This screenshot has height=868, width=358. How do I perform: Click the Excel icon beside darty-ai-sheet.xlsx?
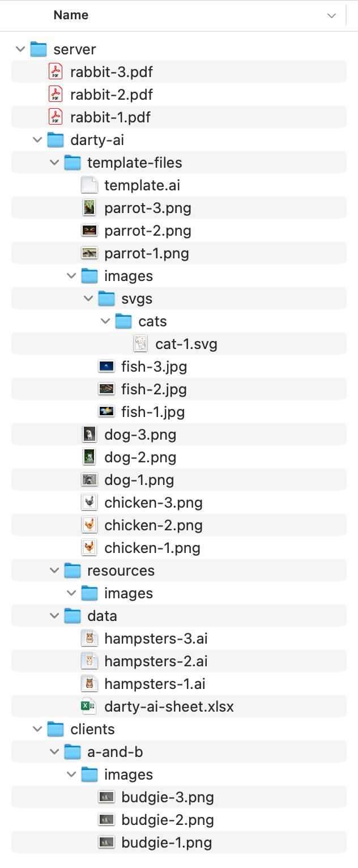point(89,705)
